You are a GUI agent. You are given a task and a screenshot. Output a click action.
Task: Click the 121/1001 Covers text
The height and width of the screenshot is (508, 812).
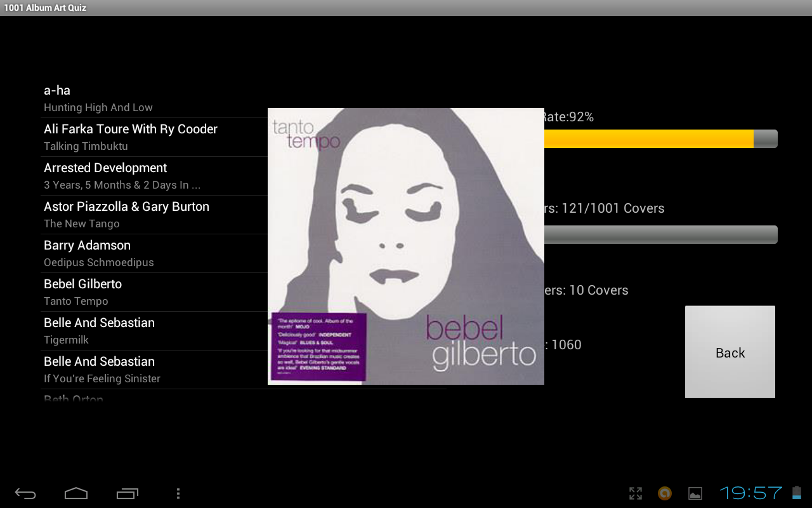tap(613, 208)
